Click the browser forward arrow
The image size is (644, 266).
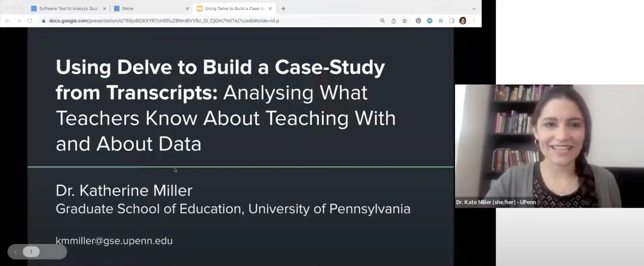point(19,21)
